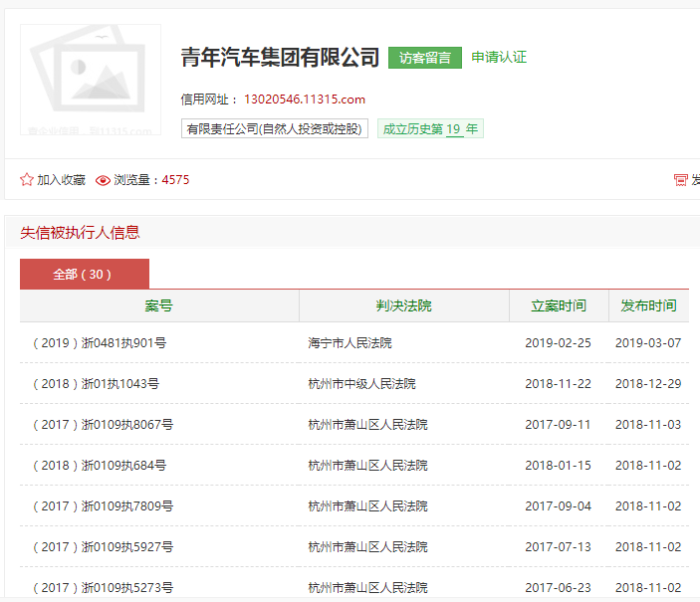This screenshot has height=602, width=700.
Task: Select case (2017)浙0109执8067号
Action: click(x=103, y=425)
